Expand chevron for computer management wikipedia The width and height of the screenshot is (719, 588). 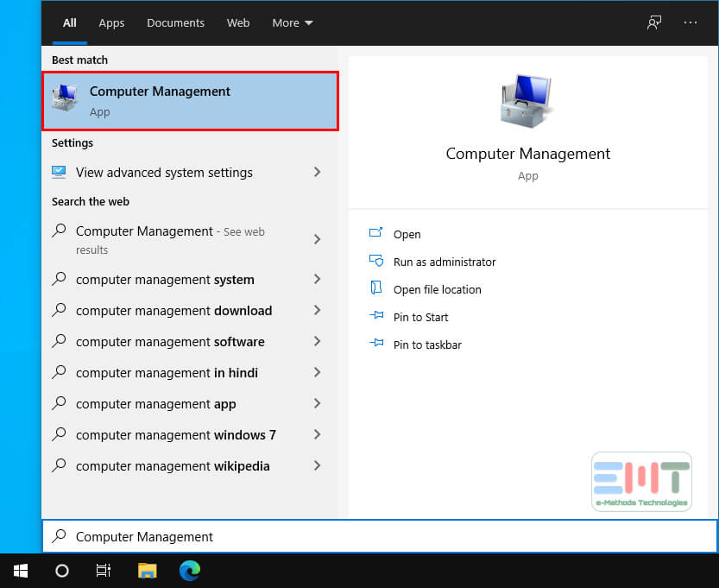coord(318,465)
